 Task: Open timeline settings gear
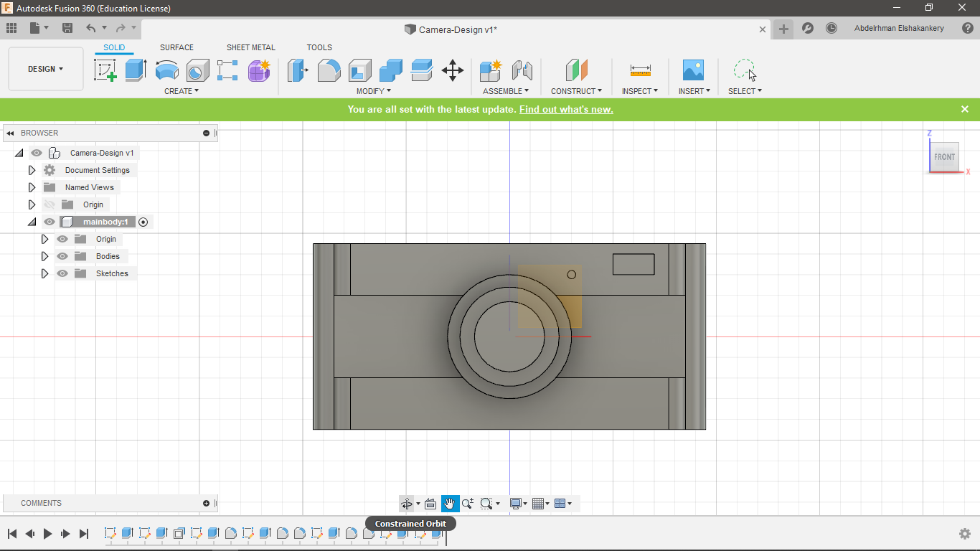965,534
